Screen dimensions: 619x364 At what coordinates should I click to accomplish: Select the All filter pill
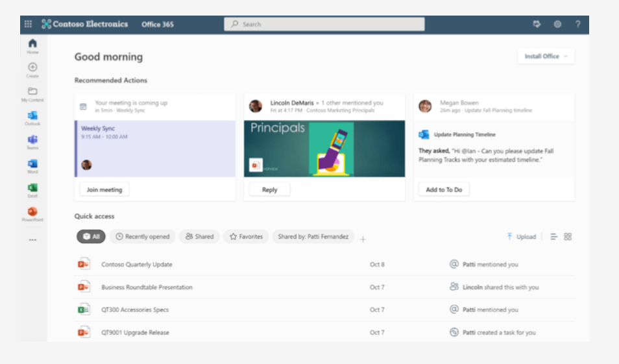pyautogui.click(x=91, y=236)
